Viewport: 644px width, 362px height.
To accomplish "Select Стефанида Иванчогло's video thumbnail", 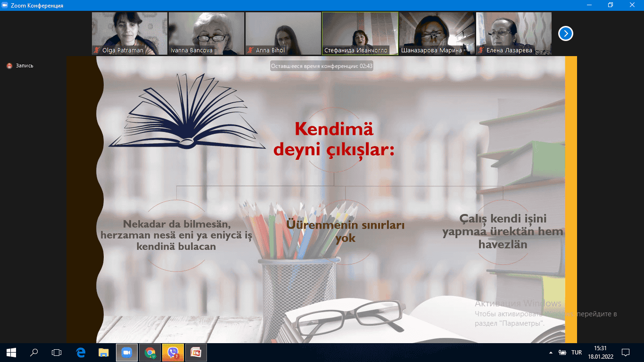I will click(360, 33).
